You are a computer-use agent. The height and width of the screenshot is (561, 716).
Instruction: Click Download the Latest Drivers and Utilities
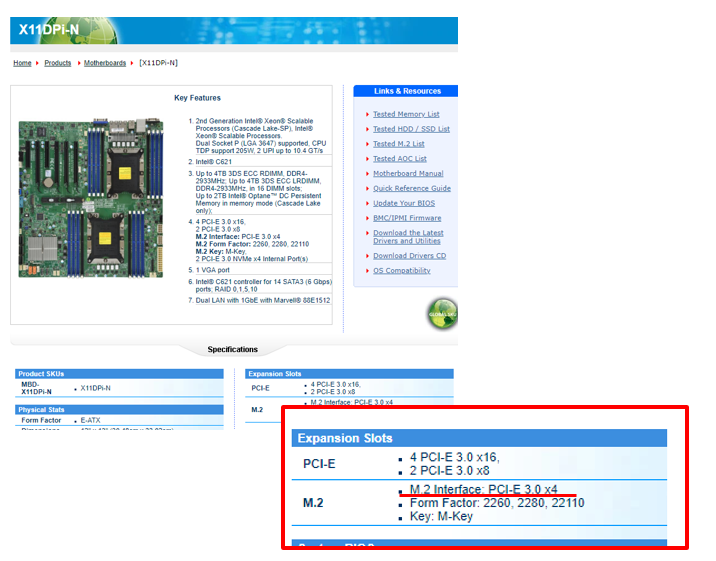(x=407, y=237)
